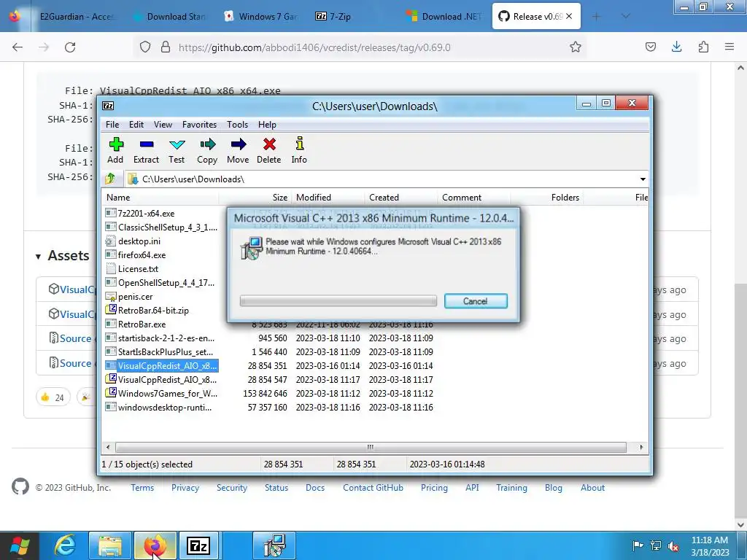Sort by Modified column header

point(328,197)
